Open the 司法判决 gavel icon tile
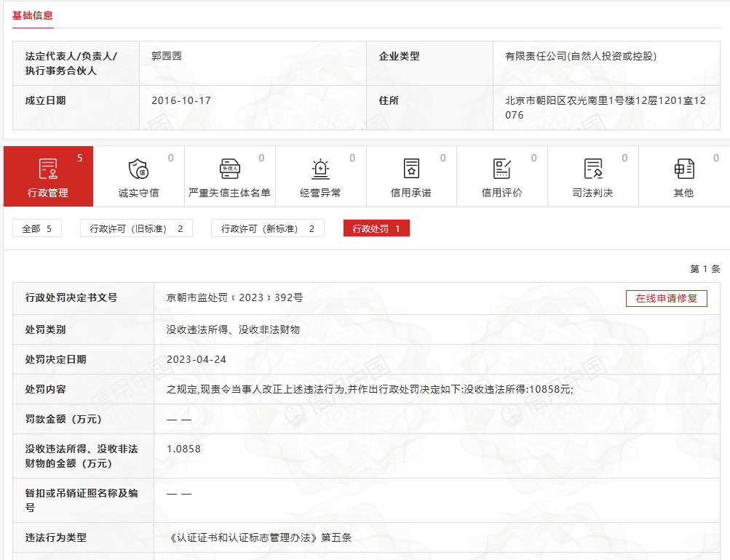The height and width of the screenshot is (560, 730). (x=593, y=176)
